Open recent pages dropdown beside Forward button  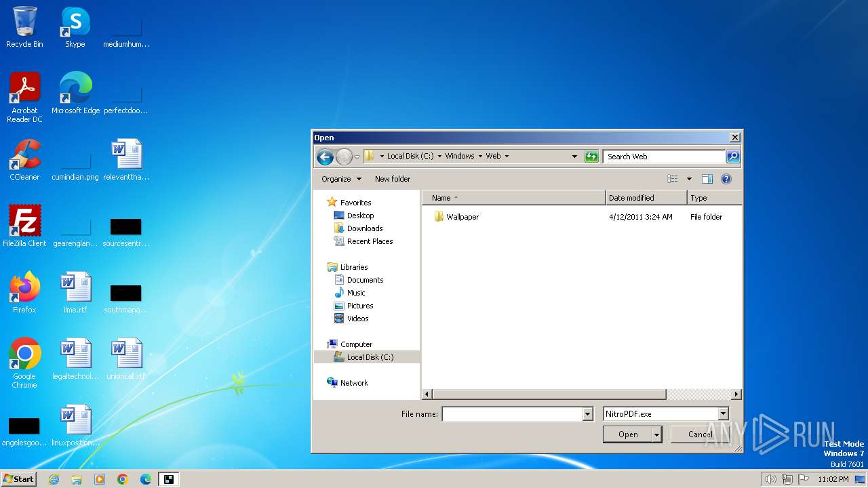(x=357, y=157)
